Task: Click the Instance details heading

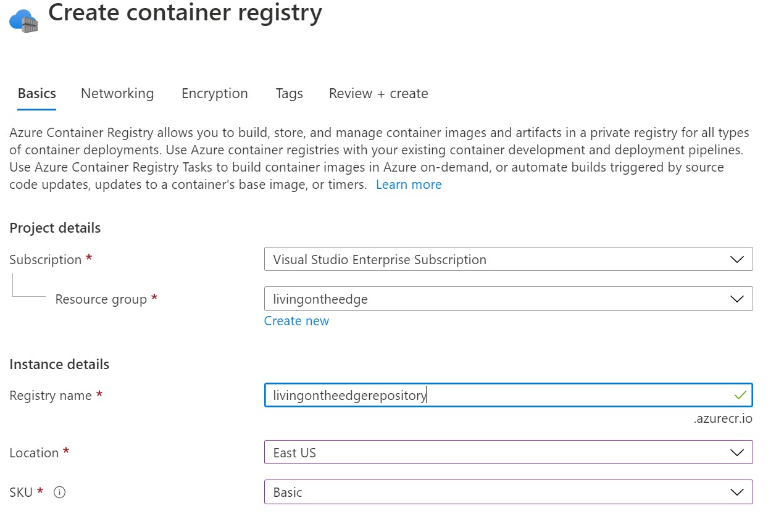Action: [x=59, y=364]
